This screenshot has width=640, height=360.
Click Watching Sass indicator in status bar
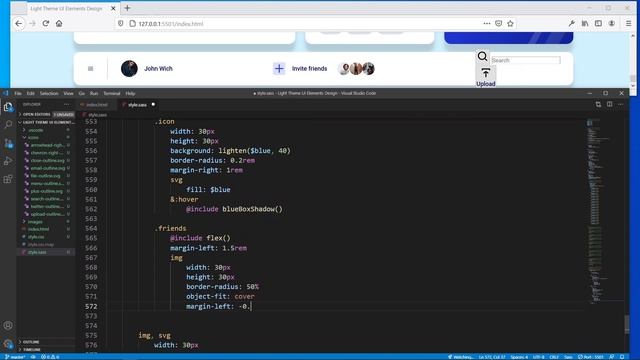click(x=460, y=357)
